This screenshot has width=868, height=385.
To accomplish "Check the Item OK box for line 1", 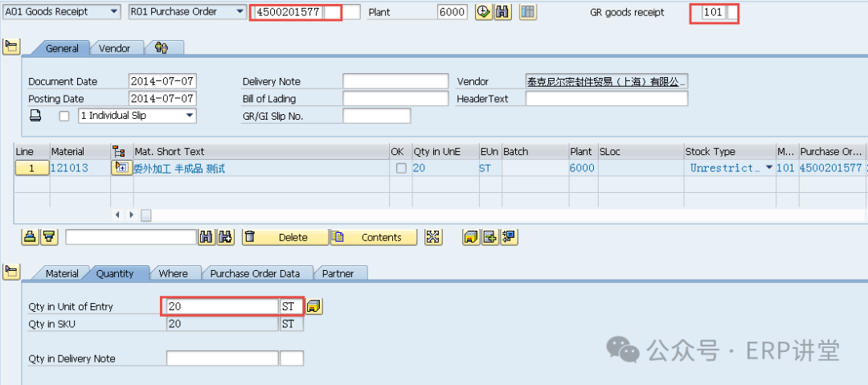I will pyautogui.click(x=401, y=168).
